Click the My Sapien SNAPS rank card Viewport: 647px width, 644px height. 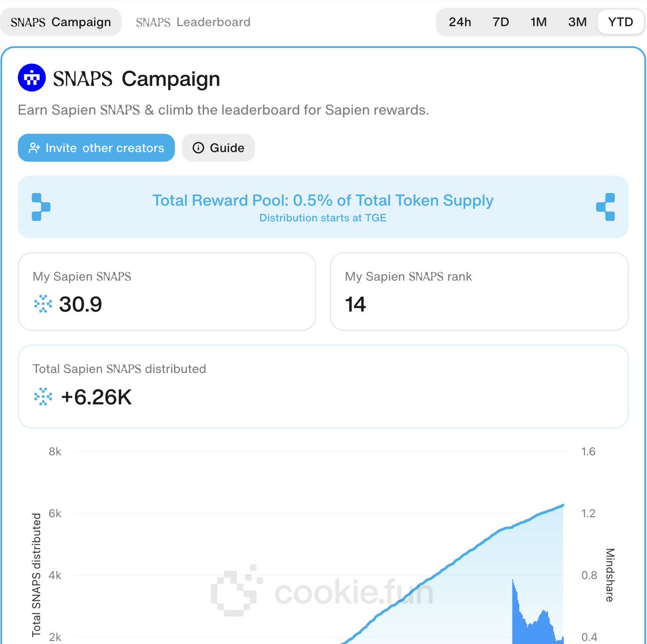[x=479, y=292]
